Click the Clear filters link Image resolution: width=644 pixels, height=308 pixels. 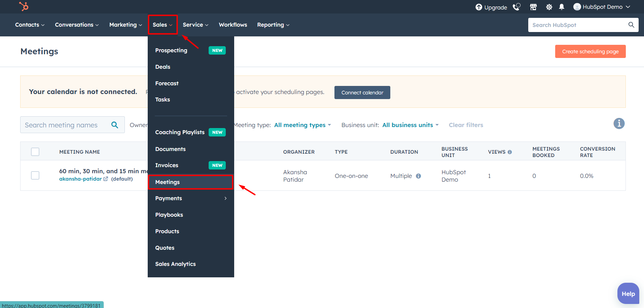coord(466,125)
